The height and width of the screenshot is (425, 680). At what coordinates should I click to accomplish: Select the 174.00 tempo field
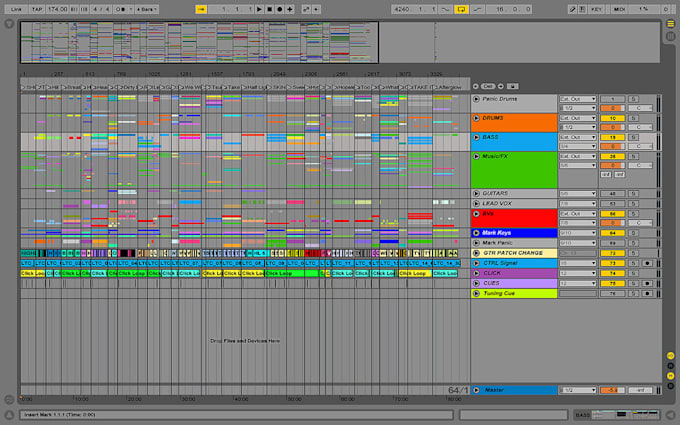point(58,9)
